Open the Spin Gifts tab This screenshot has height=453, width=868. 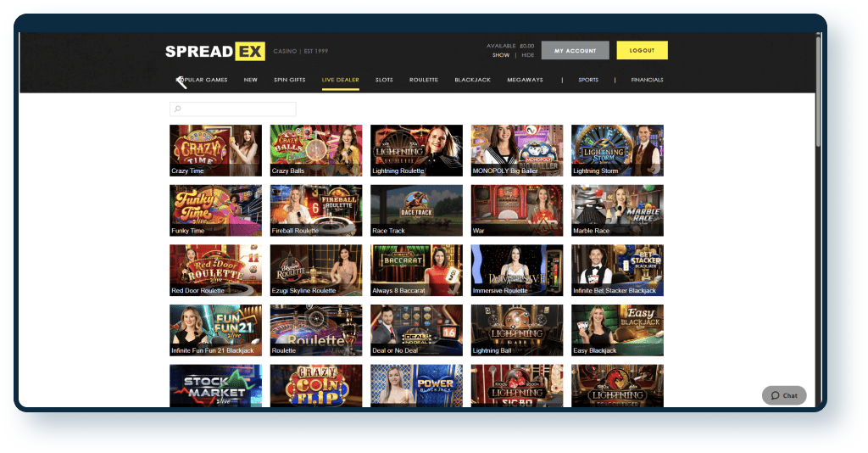click(290, 80)
